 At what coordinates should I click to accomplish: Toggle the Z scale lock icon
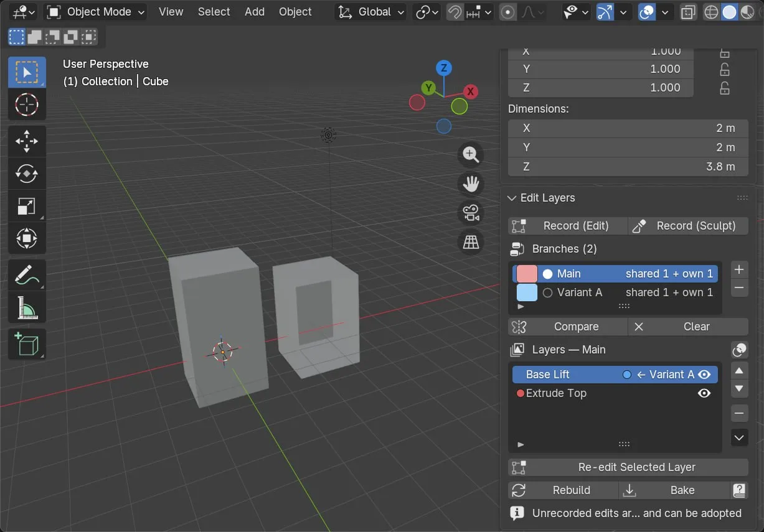[725, 88]
